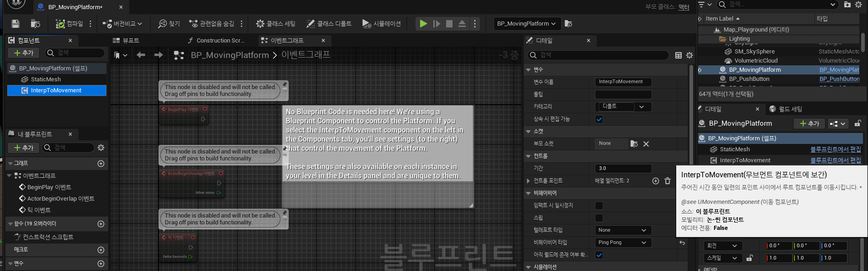
Task: Open BP_MovingPlatform debug object dropdown
Action: coord(526,24)
